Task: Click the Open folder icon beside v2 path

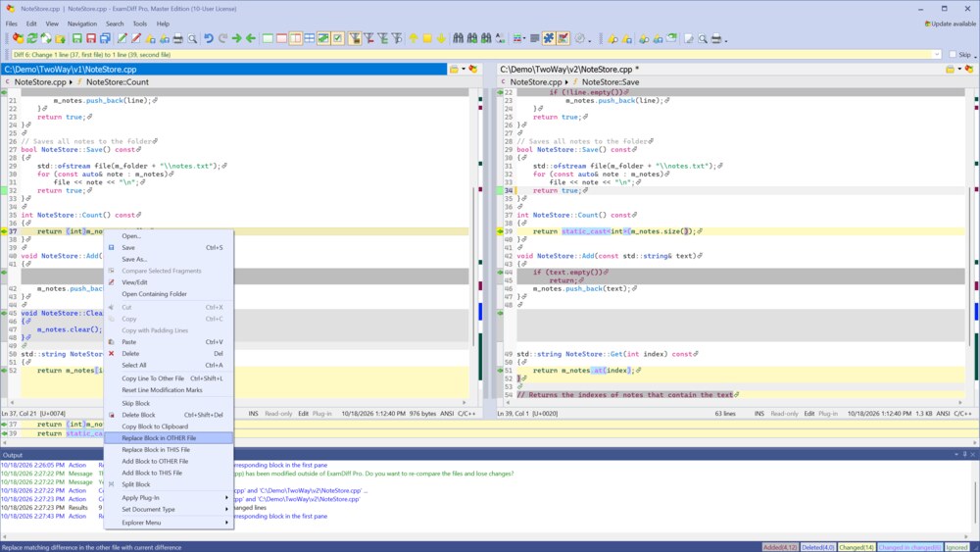Action: tap(950, 70)
